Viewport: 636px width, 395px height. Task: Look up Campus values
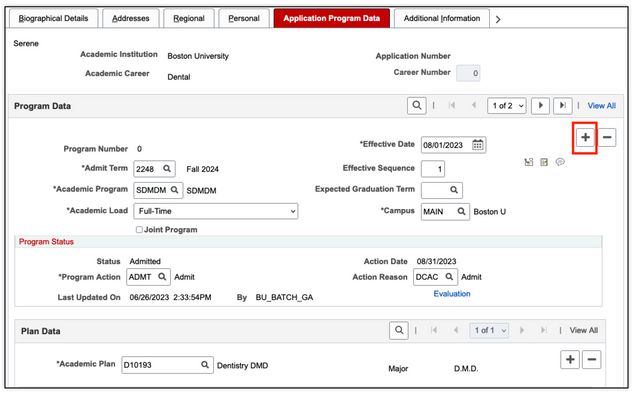[461, 211]
